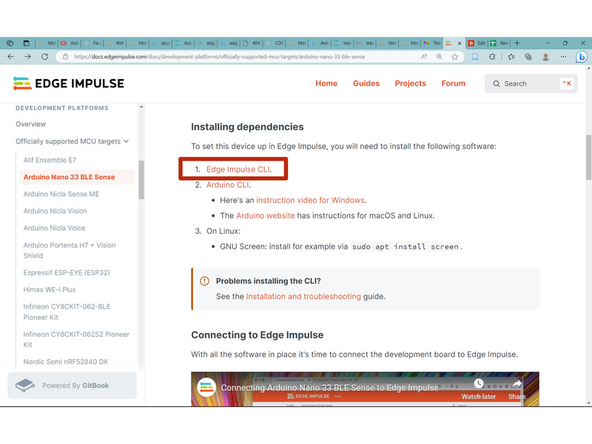Open the workspaces icon left of tabs
Viewport: 592px width, 444px height.
[10, 43]
